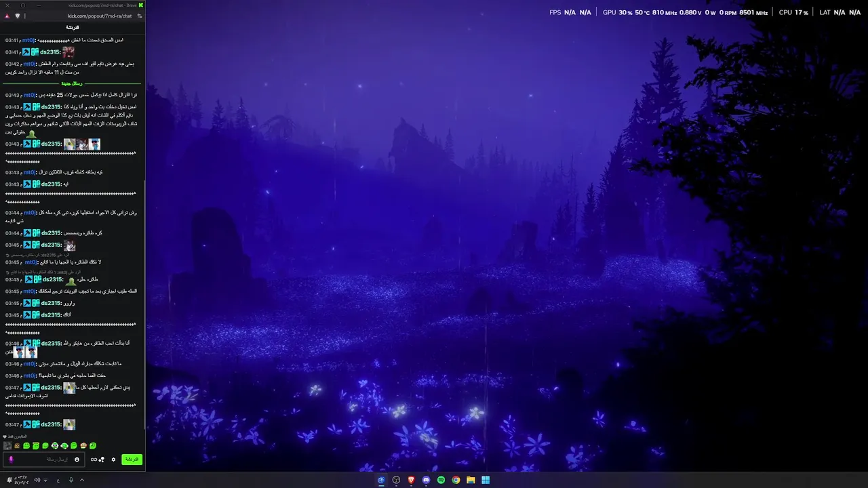This screenshot has width=868, height=488.
Task: Insert the orange-hat monkey-style emote
Action: click(83, 446)
